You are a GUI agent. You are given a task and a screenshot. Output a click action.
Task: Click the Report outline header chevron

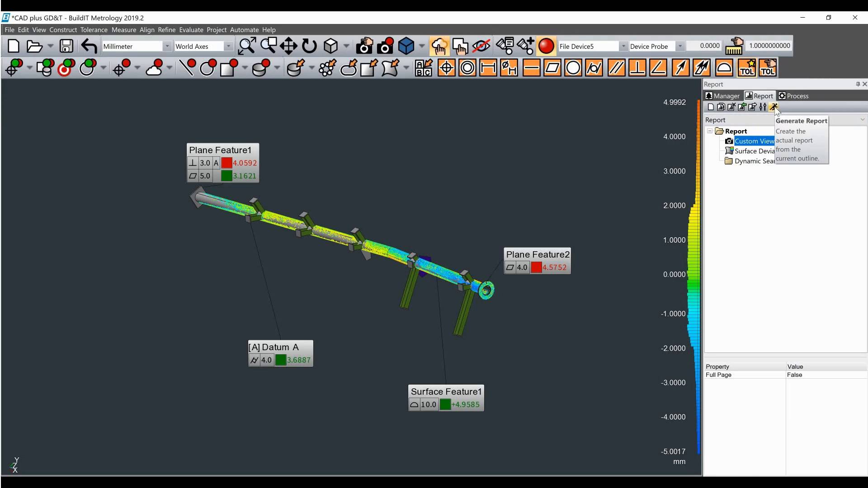862,120
